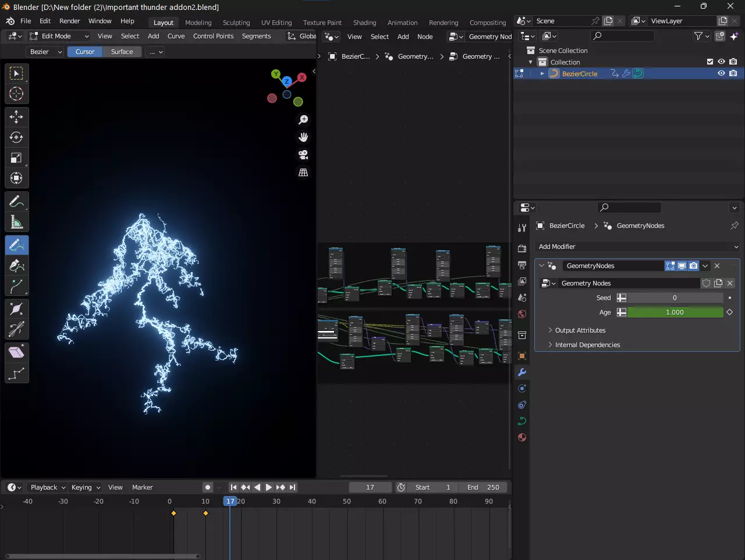Uncheck Collection exclude-from-view-layer checkbox
The width and height of the screenshot is (745, 560).
709,62
